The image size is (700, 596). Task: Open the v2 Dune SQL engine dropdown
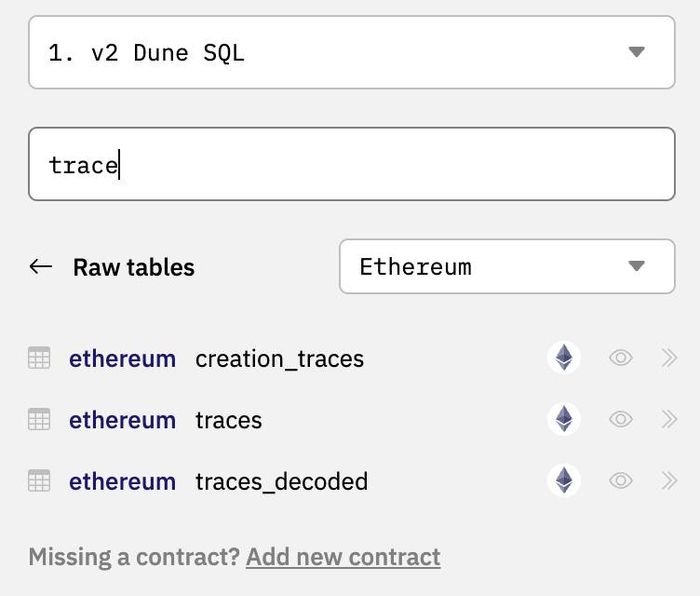(x=352, y=52)
